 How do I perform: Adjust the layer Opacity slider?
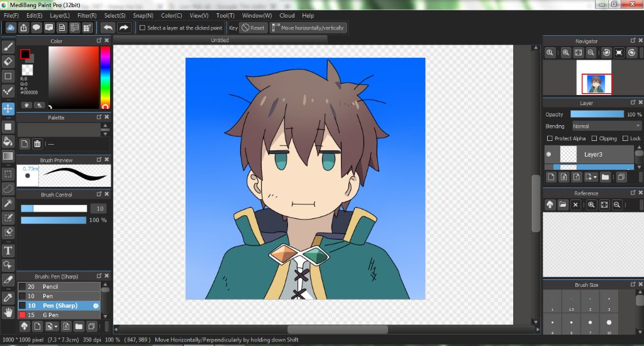point(597,114)
